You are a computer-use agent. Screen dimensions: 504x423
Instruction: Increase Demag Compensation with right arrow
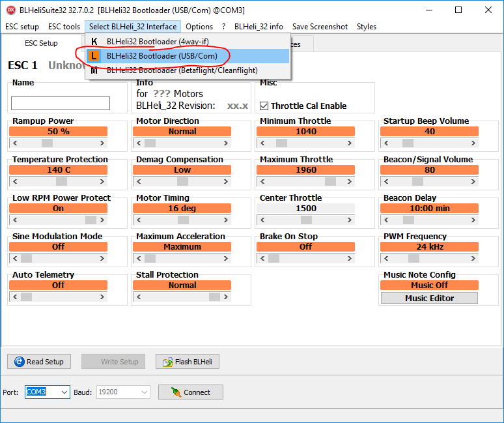(x=226, y=182)
